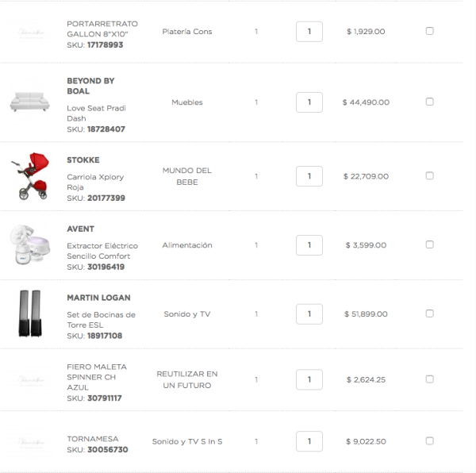Viewport: 476px width, 473px height.
Task: Open the FIERO MALETA SPINNER CH AZUL item
Action: pos(97,377)
